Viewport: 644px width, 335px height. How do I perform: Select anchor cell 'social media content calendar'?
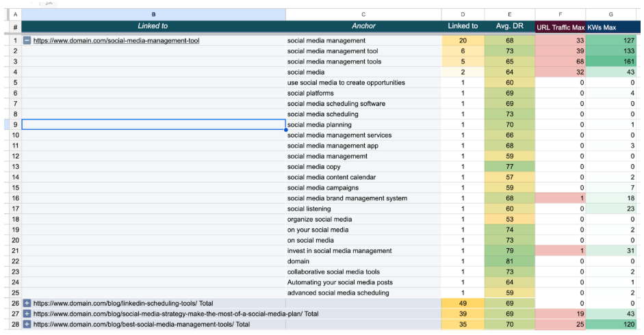[363, 177]
